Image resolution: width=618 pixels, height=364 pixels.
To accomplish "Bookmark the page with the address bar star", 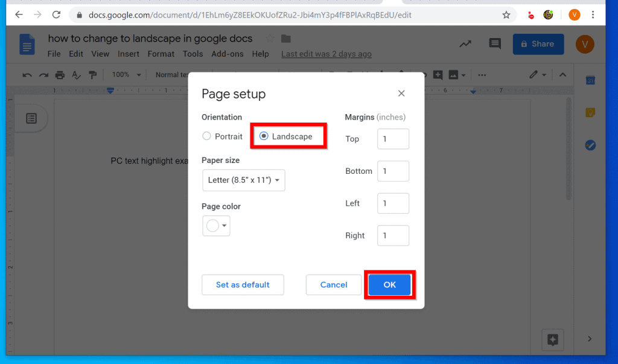I will pyautogui.click(x=506, y=15).
